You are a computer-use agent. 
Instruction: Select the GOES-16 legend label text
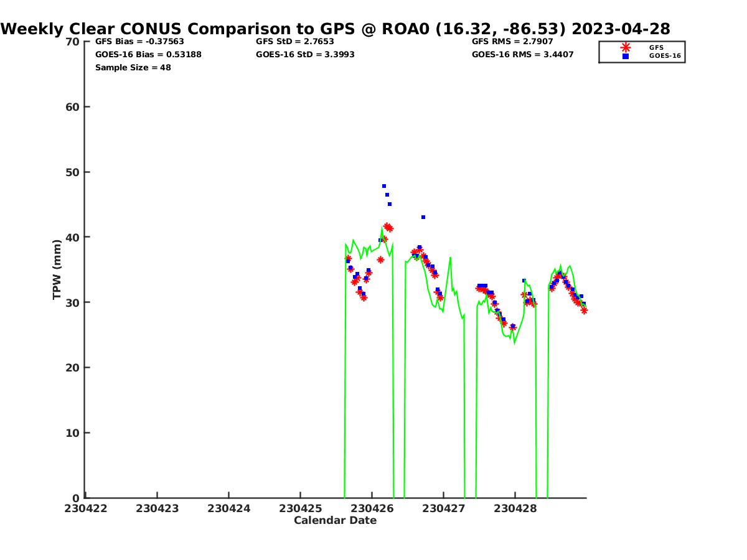point(665,56)
